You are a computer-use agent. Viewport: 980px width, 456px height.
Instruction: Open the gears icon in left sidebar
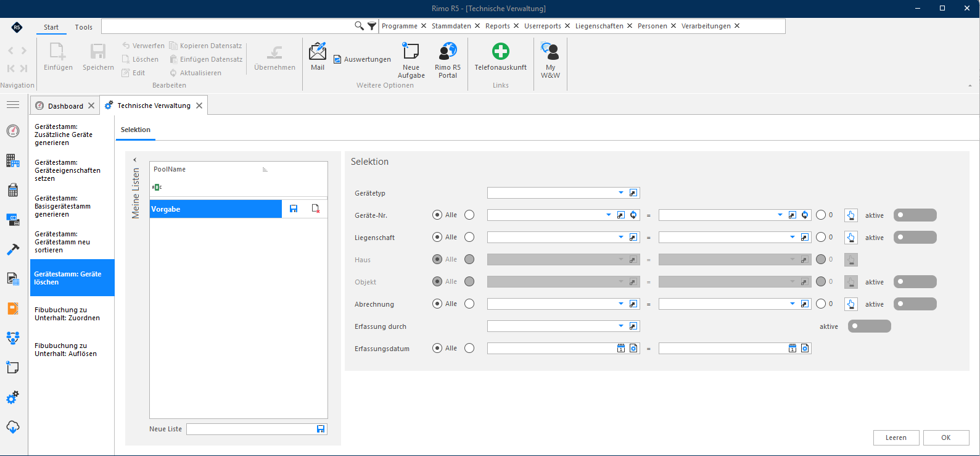click(x=13, y=398)
